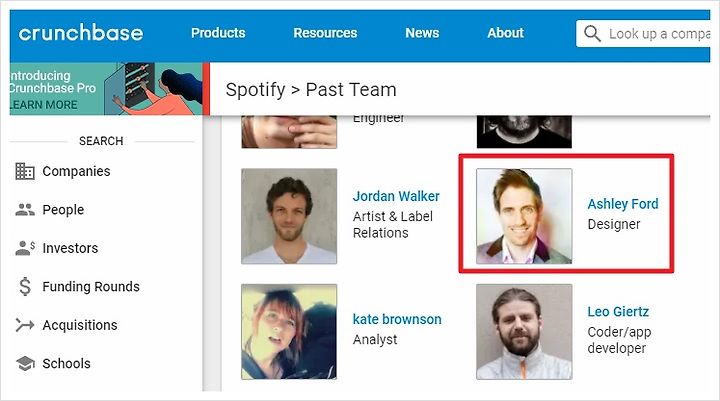Click the Funding Rounds dollar icon
The width and height of the screenshot is (720, 401).
click(25, 287)
